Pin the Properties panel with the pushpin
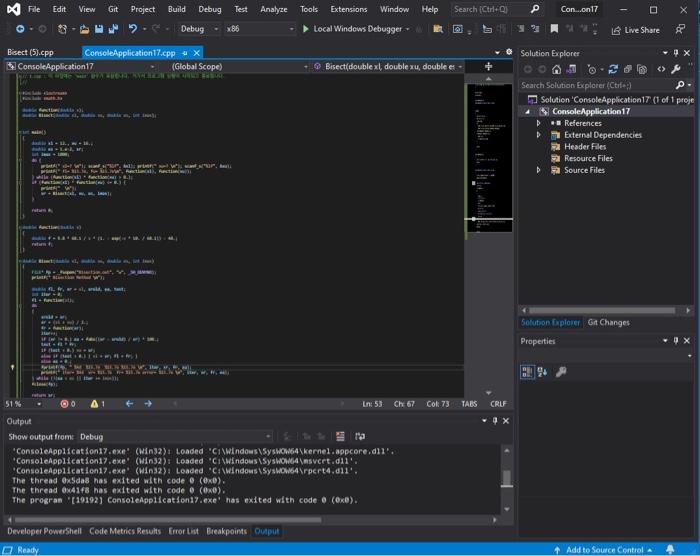Screen dimensions: 700x556 tap(676, 341)
